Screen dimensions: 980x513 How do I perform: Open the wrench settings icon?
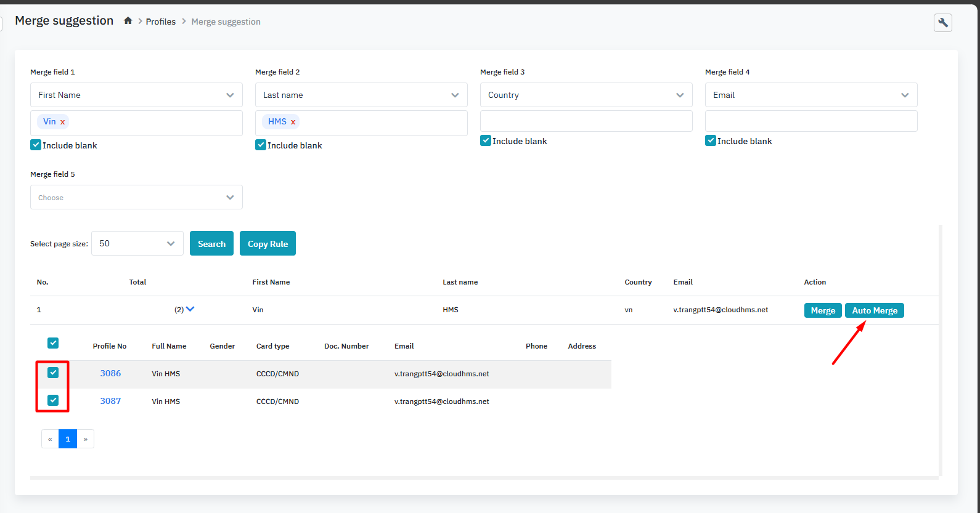click(942, 23)
